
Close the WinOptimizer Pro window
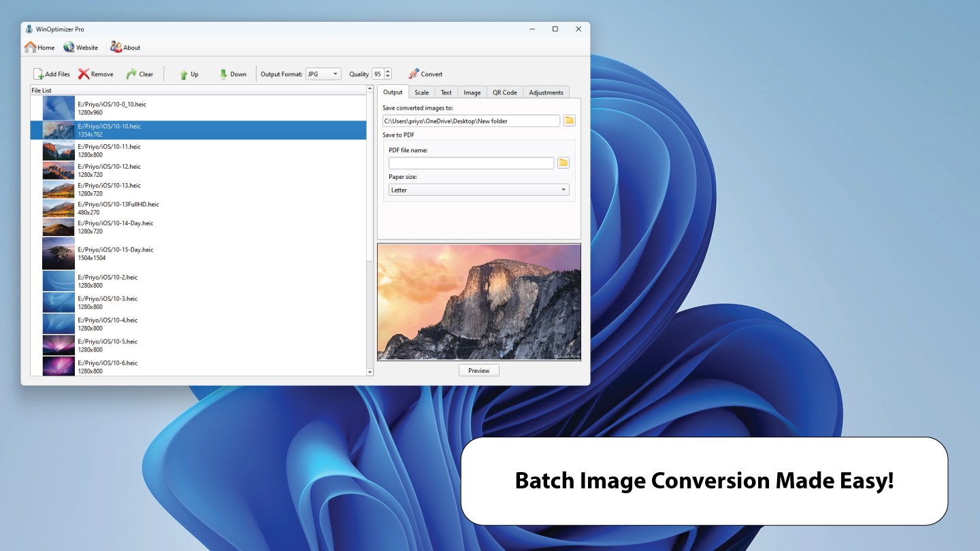578,29
